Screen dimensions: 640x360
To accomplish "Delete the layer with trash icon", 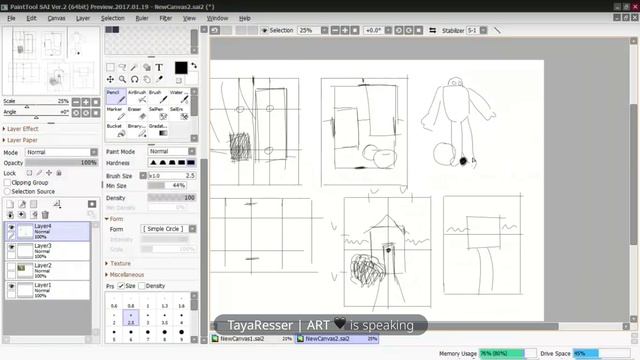I will click(45, 214).
